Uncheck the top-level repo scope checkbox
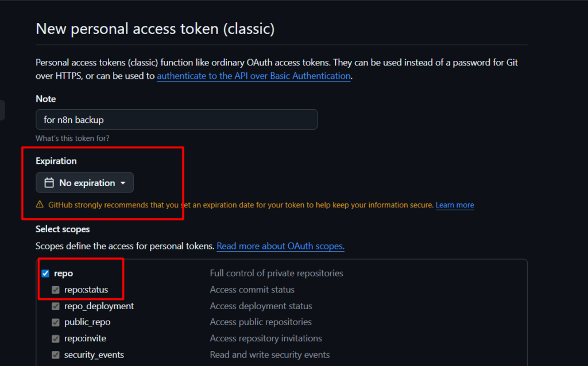The width and height of the screenshot is (588, 366). pos(46,273)
